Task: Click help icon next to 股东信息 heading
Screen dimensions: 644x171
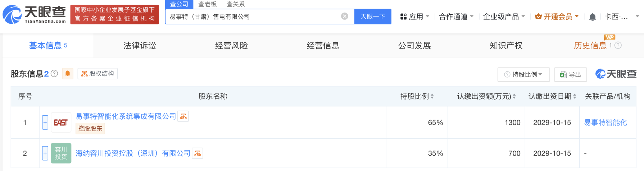Action: [54, 74]
